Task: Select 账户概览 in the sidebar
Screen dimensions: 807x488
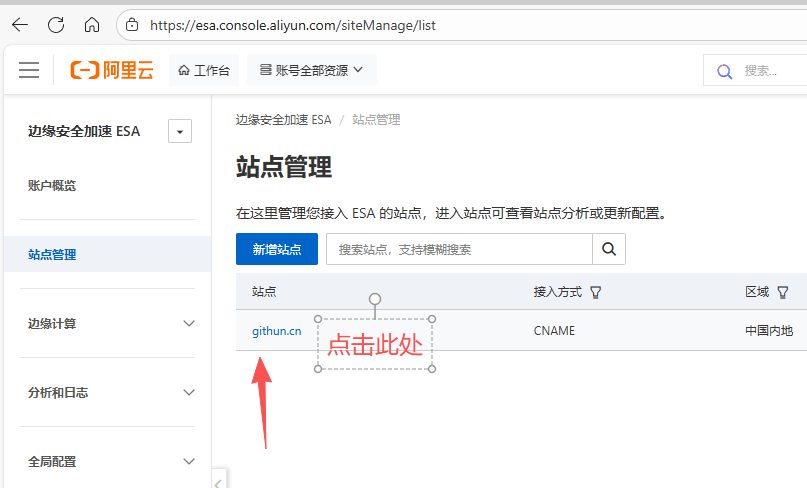Action: 52,185
